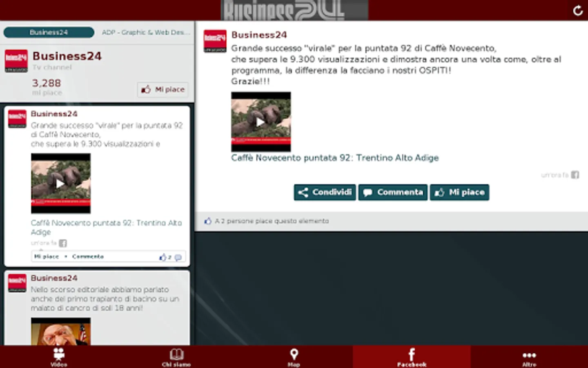588x368 pixels.
Task: Open the Map section in bottom bar
Action: (x=294, y=357)
